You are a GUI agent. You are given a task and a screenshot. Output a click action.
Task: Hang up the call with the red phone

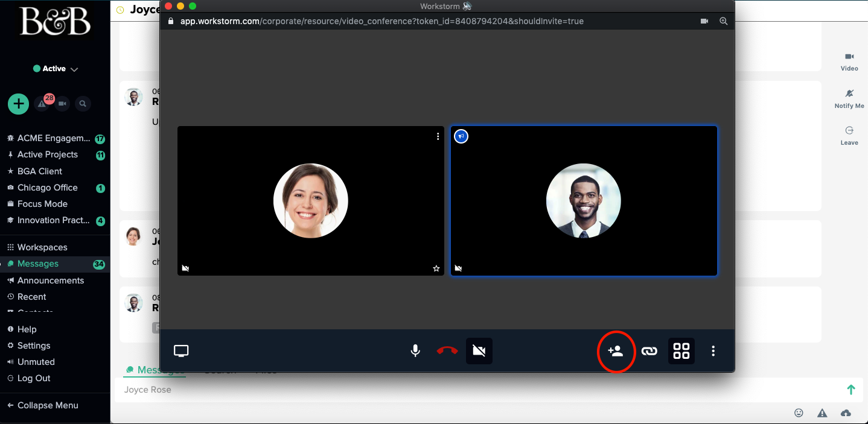[x=447, y=351]
